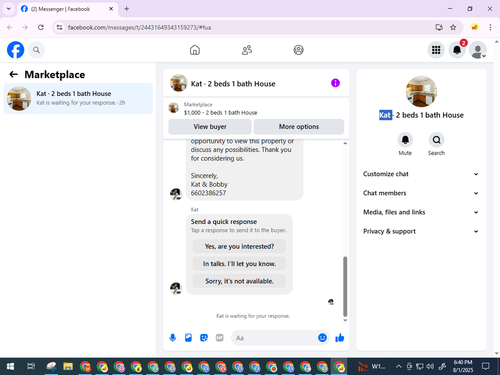The width and height of the screenshot is (500, 375).
Task: Click the More options button
Action: tap(299, 127)
